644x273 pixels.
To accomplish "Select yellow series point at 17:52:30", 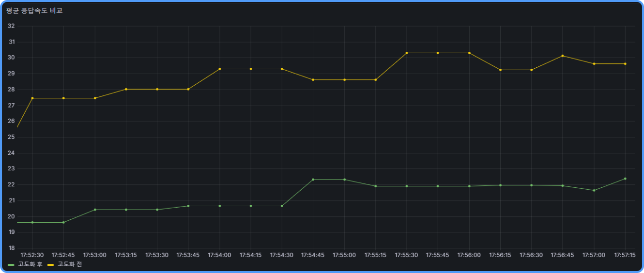I will tap(32, 98).
